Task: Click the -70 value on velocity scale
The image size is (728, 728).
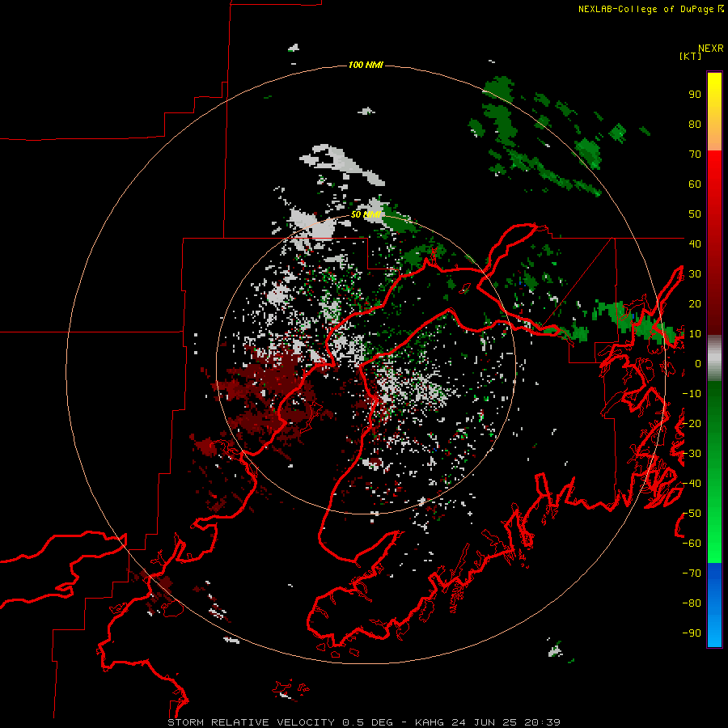Action: pyautogui.click(x=692, y=574)
